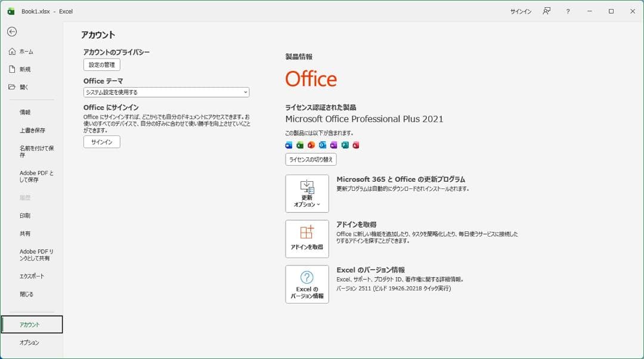Click the Rewards person icon in title bar

click(x=546, y=11)
